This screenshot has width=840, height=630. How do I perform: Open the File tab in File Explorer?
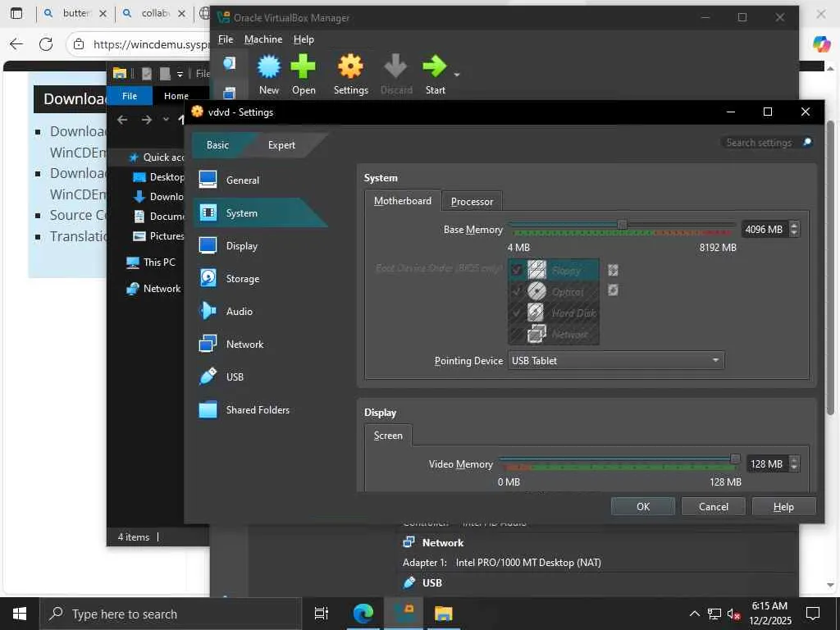[130, 96]
